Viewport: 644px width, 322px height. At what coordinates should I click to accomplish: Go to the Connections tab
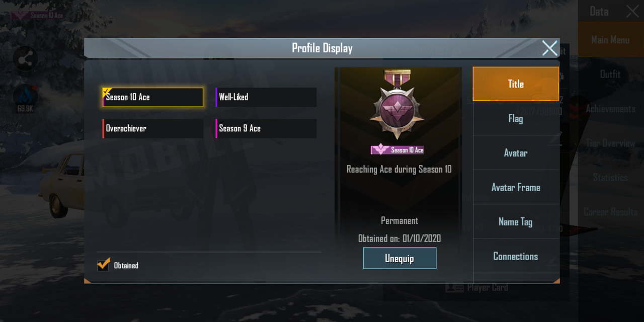click(516, 257)
